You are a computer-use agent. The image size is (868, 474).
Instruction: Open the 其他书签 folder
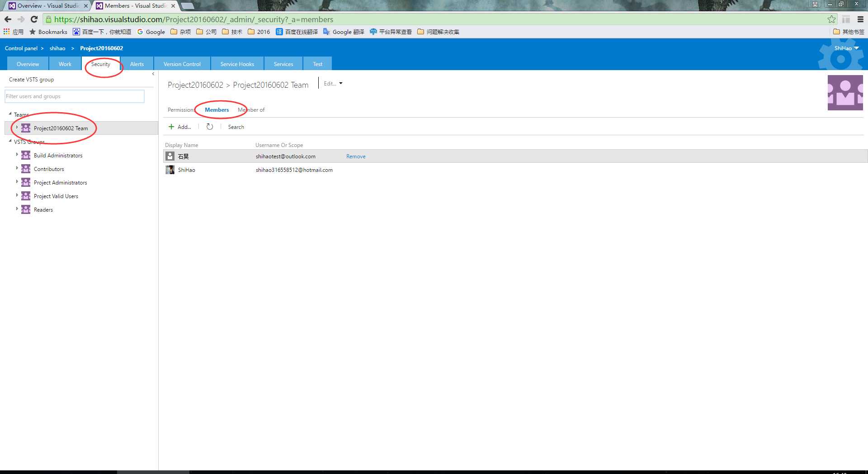pyautogui.click(x=849, y=32)
